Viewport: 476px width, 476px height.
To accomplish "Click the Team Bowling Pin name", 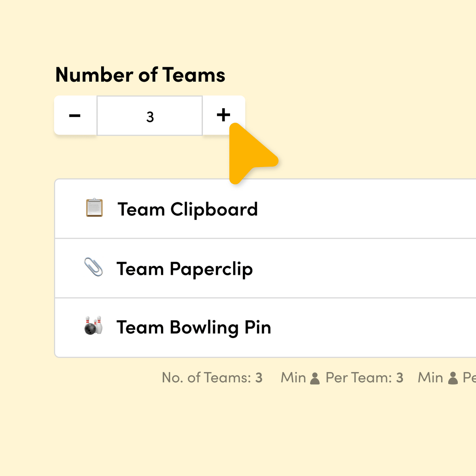I will tap(194, 328).
